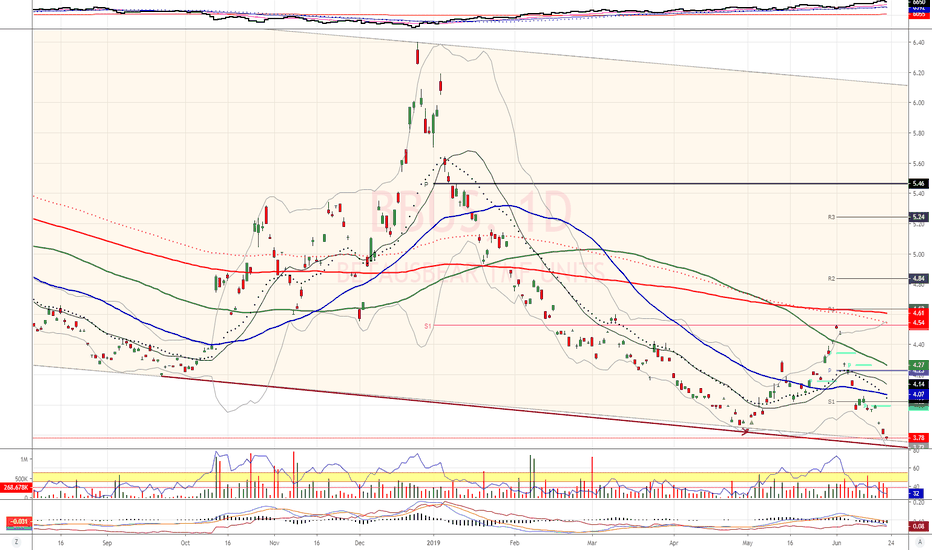The width and height of the screenshot is (932, 550).
Task: Select the 5.46 price label
Action: click(918, 184)
